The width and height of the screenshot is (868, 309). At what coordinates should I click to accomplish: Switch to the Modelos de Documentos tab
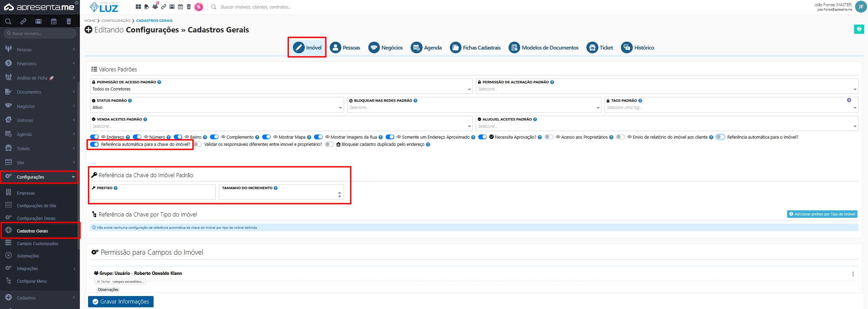tap(543, 47)
